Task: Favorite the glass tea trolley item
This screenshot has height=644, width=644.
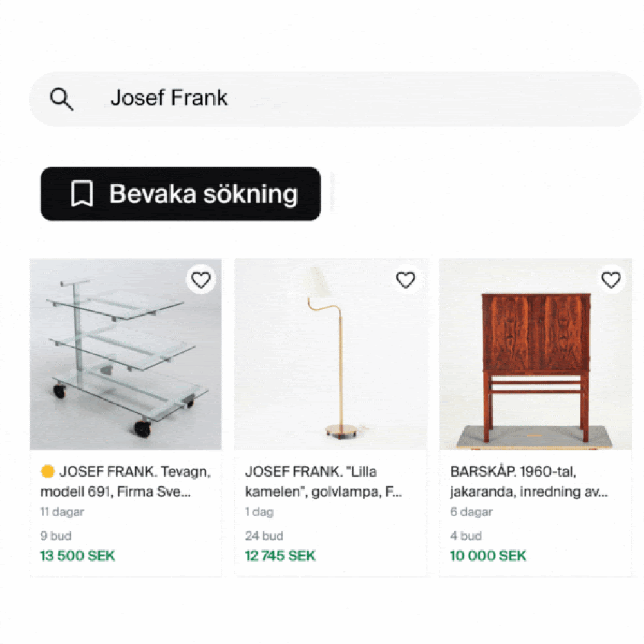Action: [202, 280]
